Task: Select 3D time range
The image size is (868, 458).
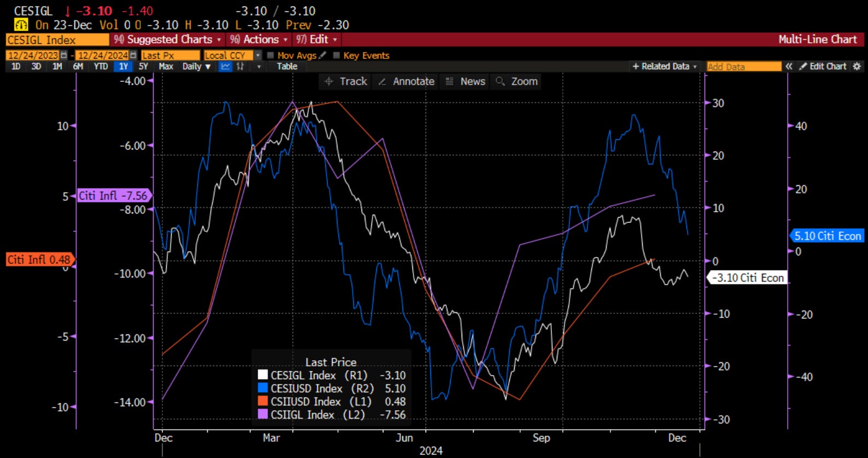Action: 36,66
